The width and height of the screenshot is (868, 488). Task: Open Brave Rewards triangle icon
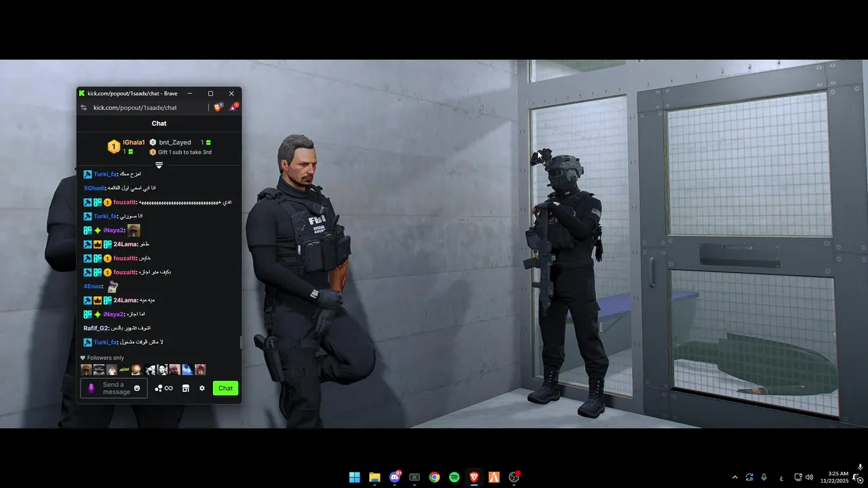[x=233, y=107]
